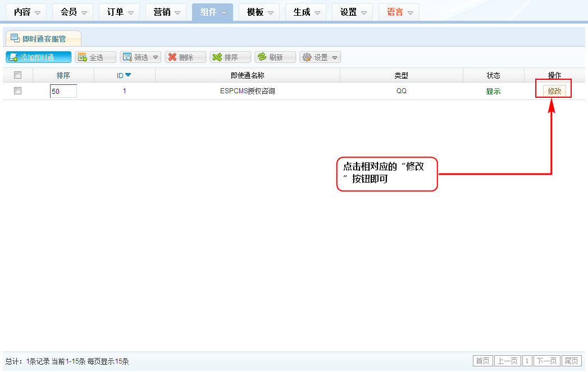The width and height of the screenshot is (588, 372).
Task: Click the sort order input field showing 50
Action: click(x=63, y=91)
